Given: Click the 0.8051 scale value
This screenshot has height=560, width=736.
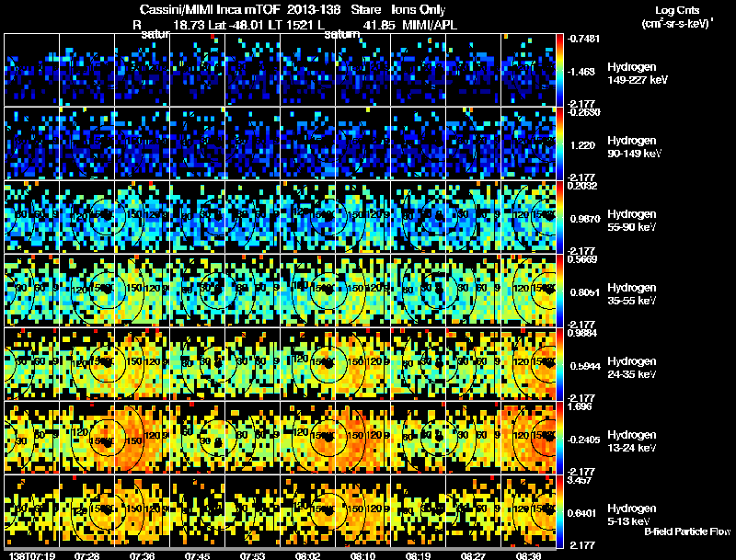Looking at the screenshot, I should point(584,292).
